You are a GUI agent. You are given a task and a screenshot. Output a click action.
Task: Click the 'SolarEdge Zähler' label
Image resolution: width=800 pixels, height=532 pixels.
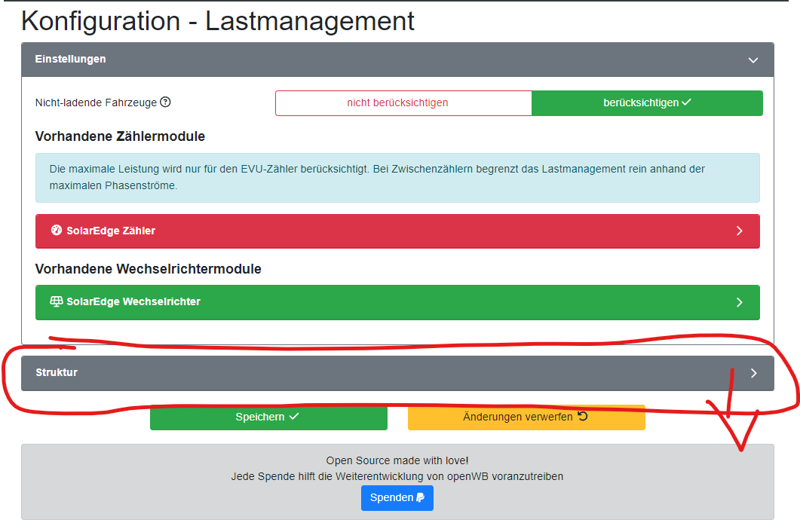(x=111, y=231)
